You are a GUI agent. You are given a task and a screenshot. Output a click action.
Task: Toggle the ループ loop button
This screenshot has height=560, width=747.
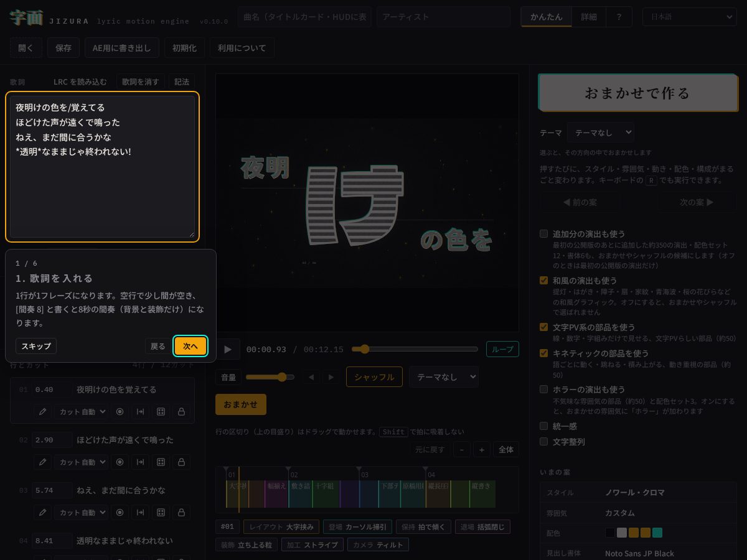[502, 349]
